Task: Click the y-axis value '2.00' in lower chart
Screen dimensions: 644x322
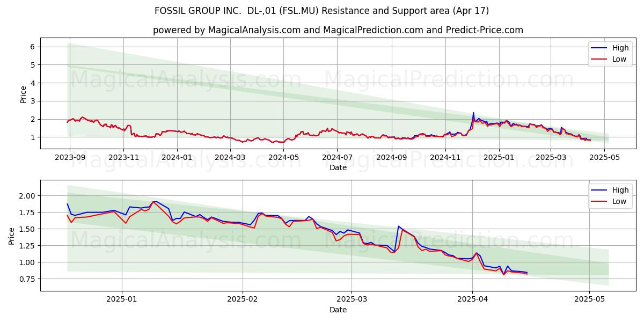Action: click(27, 196)
